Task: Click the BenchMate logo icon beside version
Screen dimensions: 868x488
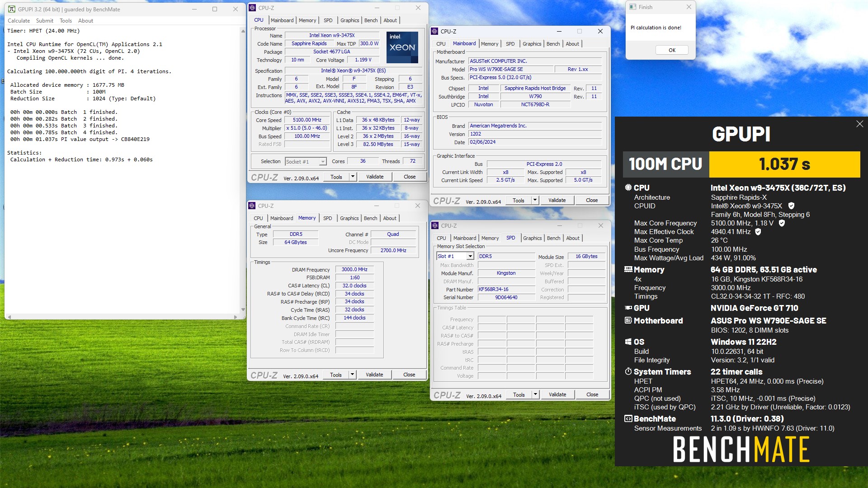Action: tap(628, 418)
